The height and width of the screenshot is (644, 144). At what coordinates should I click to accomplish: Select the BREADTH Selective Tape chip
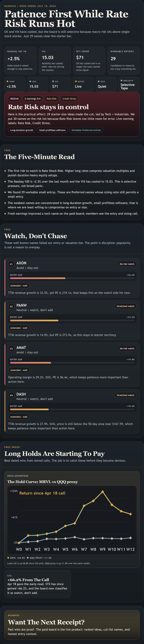point(129,84)
